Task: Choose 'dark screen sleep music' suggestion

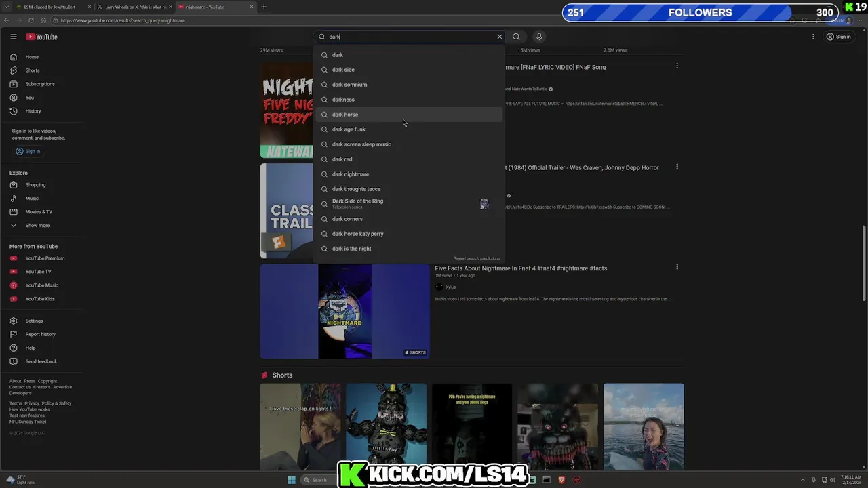Action: [x=409, y=144]
